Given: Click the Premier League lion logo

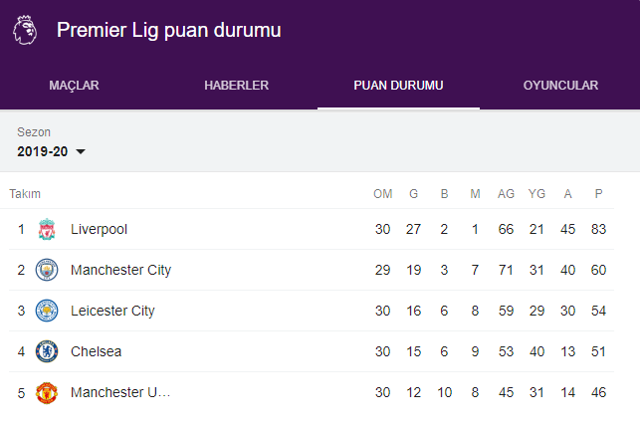Looking at the screenshot, I should click(24, 29).
